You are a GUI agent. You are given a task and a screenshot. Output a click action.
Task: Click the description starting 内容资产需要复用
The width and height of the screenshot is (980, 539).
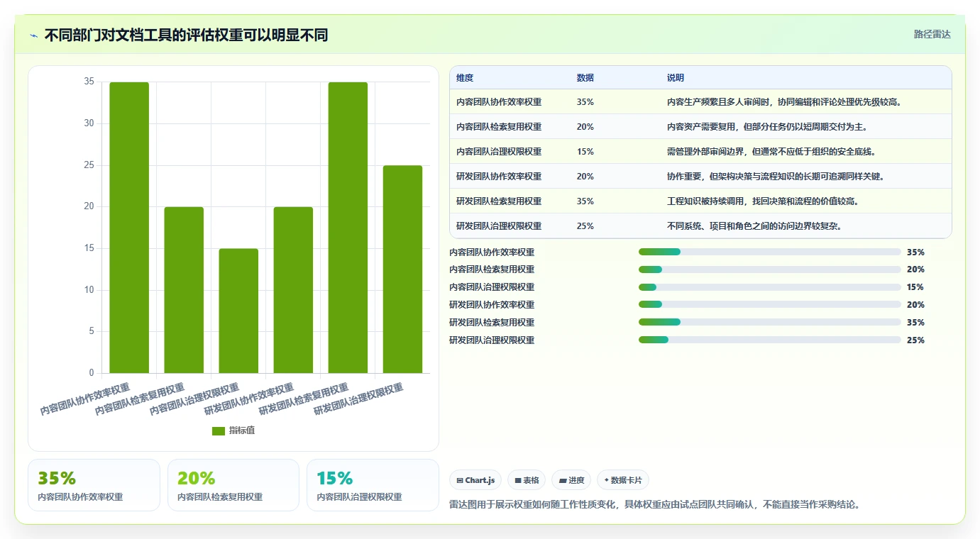[x=768, y=127]
